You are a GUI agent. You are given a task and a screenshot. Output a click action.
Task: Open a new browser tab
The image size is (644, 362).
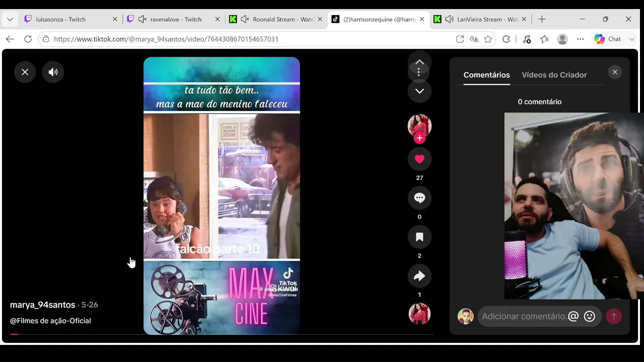(x=542, y=19)
